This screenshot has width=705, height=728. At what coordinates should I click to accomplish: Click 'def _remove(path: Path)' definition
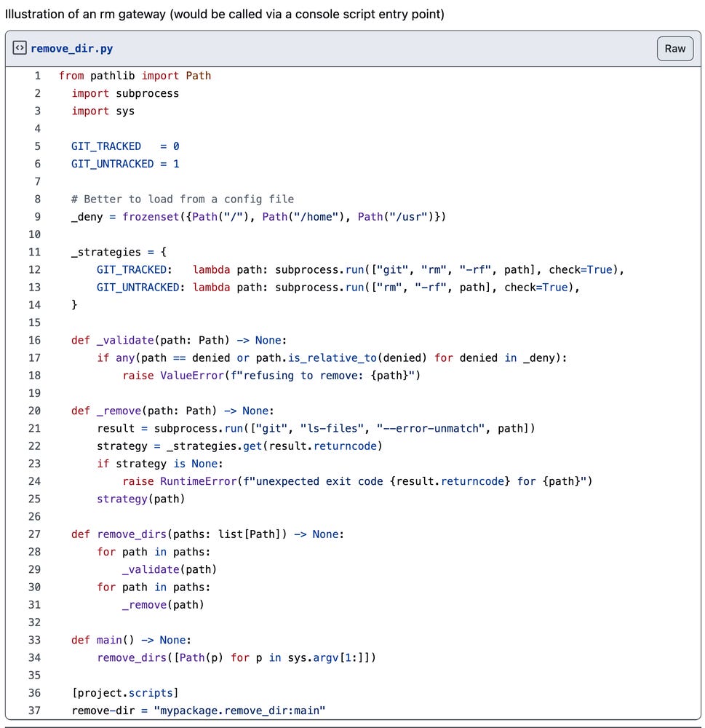point(172,411)
